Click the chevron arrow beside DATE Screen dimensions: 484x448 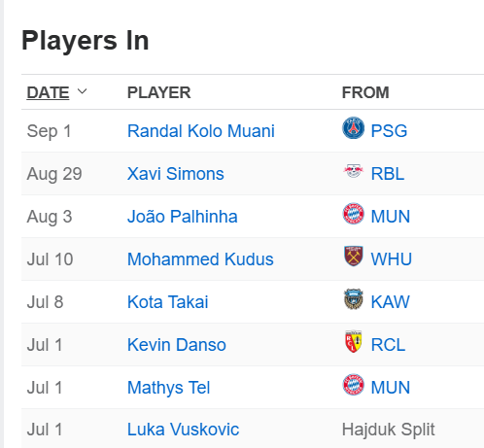83,91
